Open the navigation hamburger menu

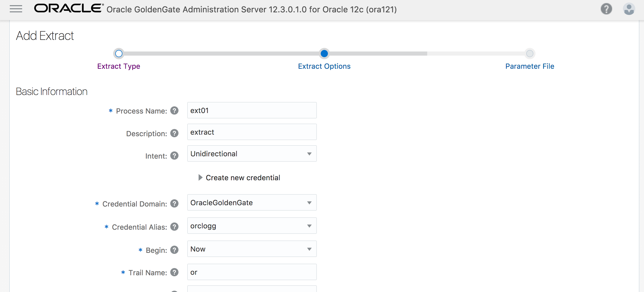(15, 9)
